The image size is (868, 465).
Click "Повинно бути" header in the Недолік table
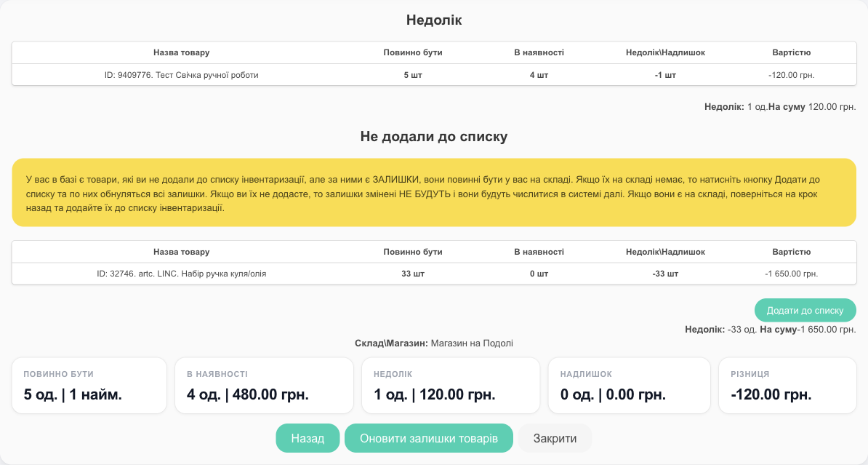click(x=413, y=52)
